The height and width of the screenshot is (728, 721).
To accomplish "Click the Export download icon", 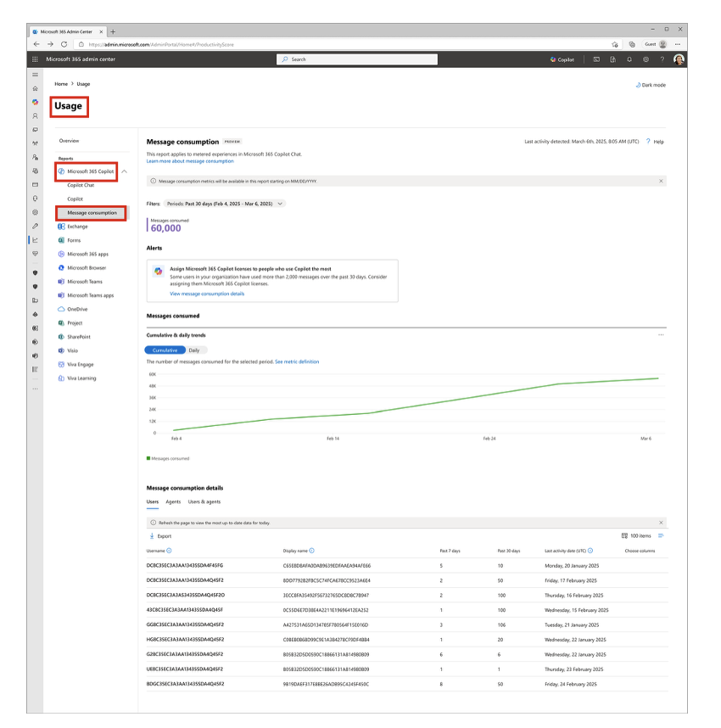I will [152, 535].
